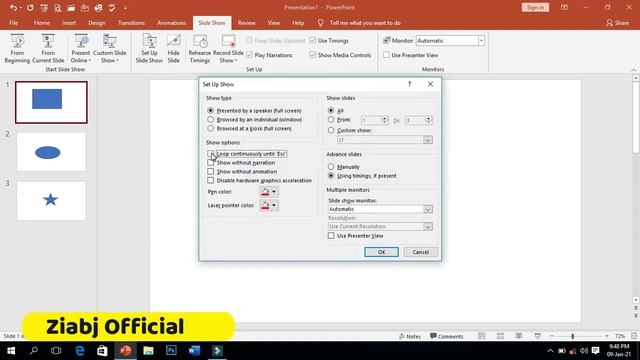Toggle Use Timings ribbon checkbox
The height and width of the screenshot is (360, 640).
(x=313, y=40)
